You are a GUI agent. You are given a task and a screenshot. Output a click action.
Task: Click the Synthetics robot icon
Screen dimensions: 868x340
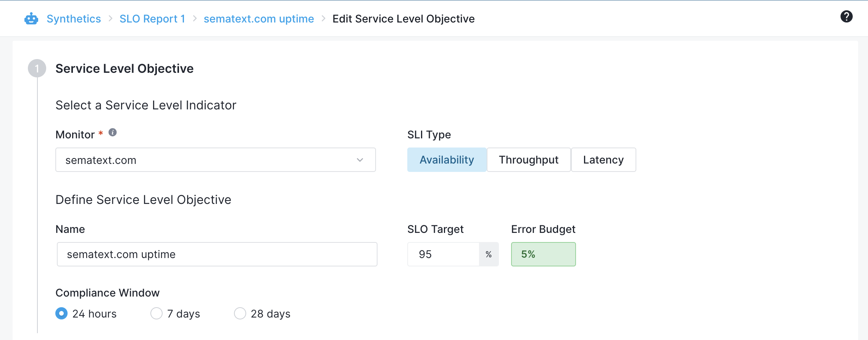click(31, 19)
